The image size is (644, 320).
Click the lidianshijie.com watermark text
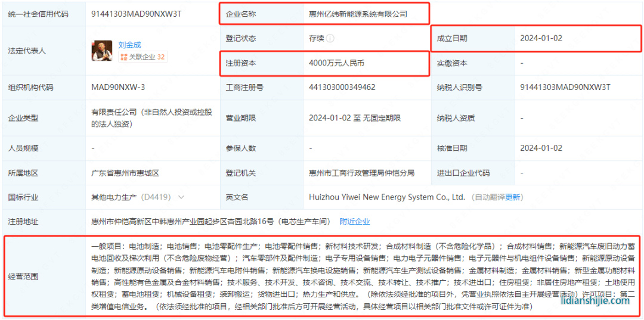coord(596,301)
